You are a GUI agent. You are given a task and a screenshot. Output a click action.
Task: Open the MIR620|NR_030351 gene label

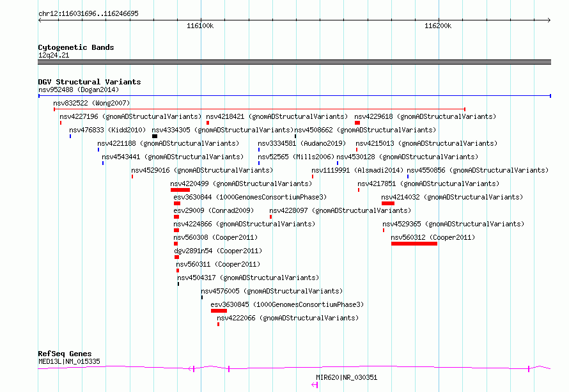pyautogui.click(x=347, y=377)
